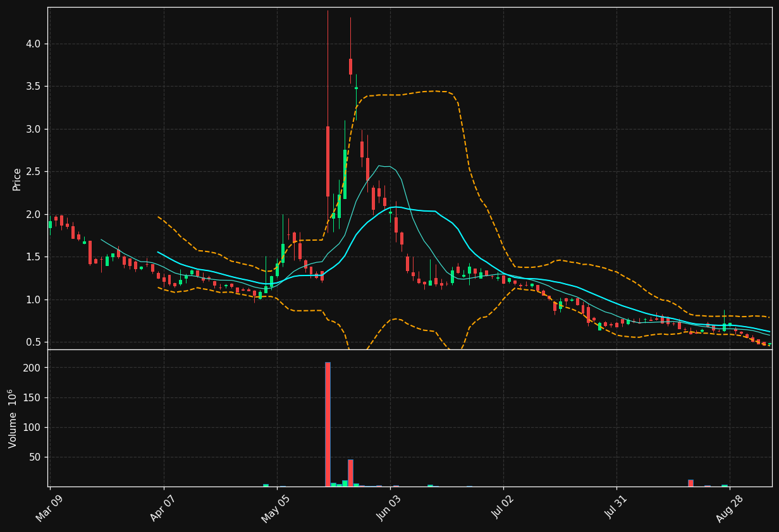Click the 1.0 price axis label
The image size is (779, 532).
pos(34,299)
